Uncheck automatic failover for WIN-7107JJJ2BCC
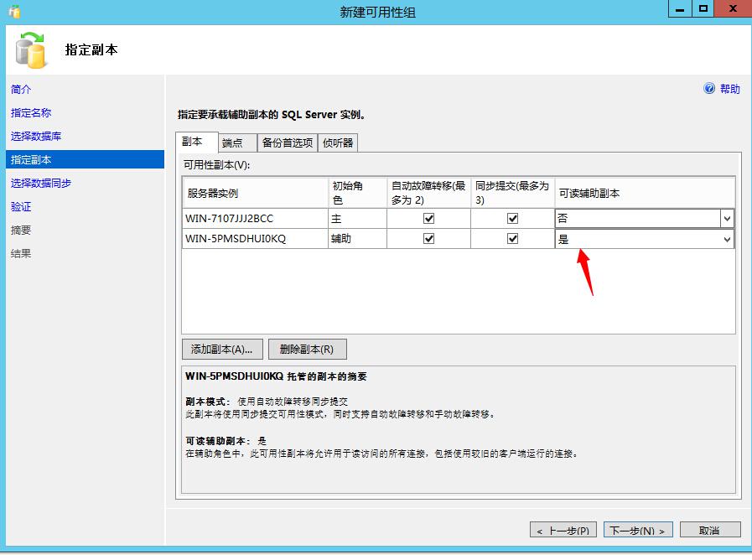 pyautogui.click(x=428, y=219)
